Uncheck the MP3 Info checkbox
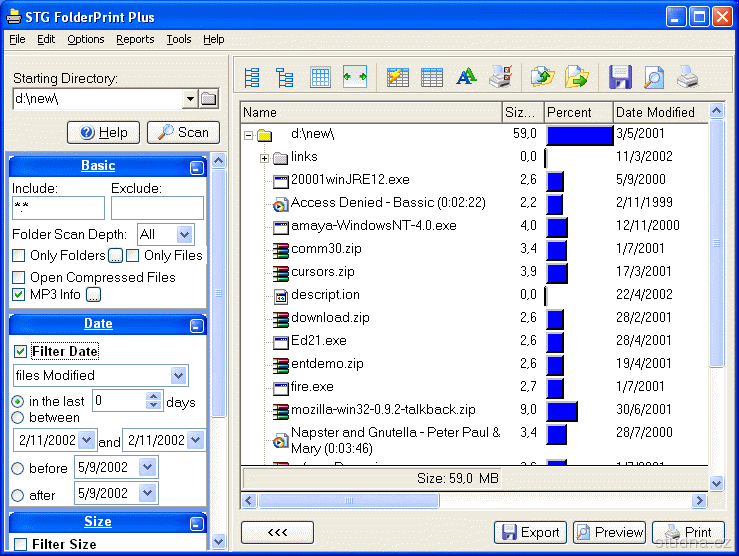The width and height of the screenshot is (739, 556). coord(19,294)
